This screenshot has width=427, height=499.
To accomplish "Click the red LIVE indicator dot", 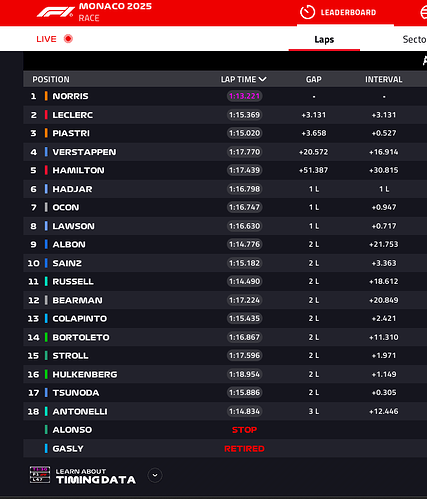I will tap(68, 39).
